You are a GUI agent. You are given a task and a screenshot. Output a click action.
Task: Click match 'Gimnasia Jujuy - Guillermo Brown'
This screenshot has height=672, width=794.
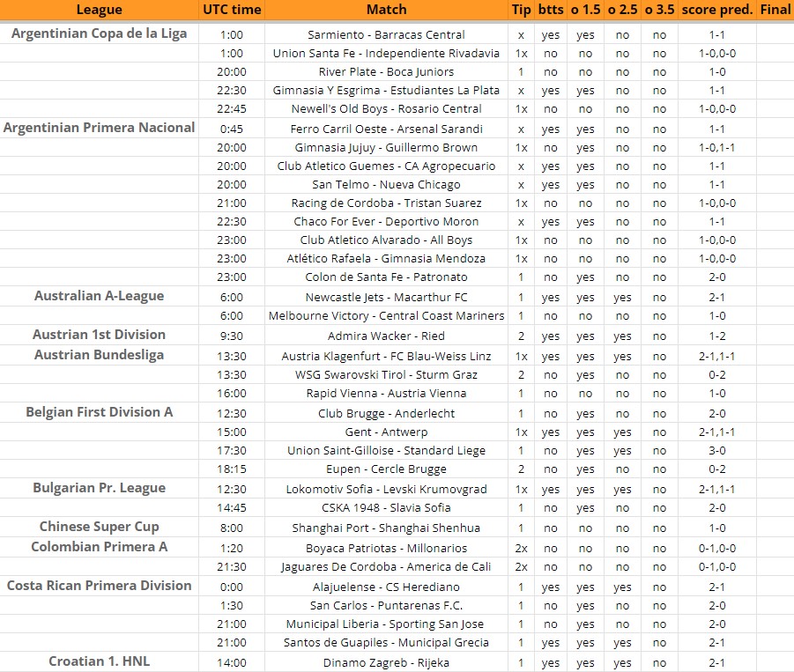click(386, 148)
